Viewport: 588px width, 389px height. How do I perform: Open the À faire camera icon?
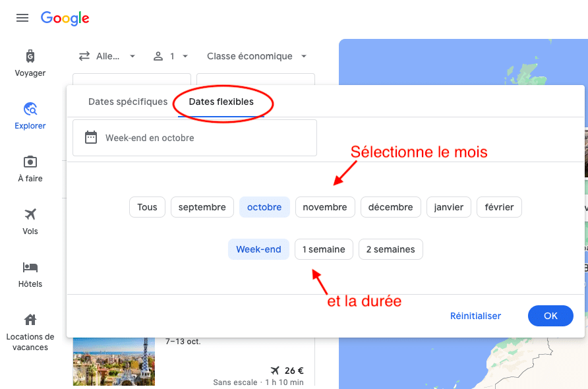[30, 162]
